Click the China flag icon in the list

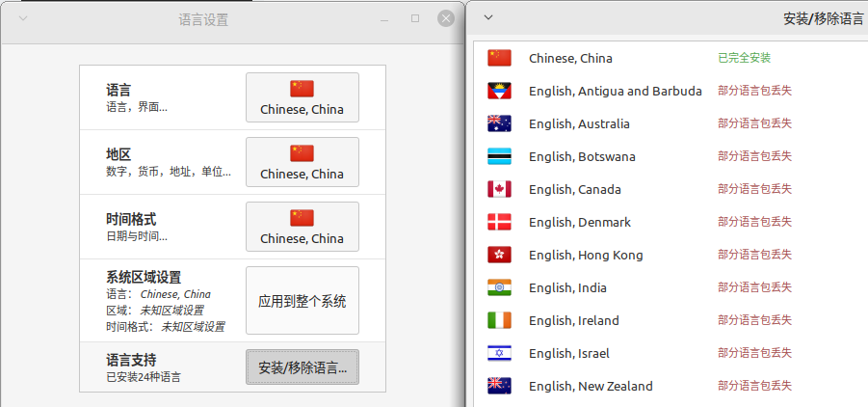499,58
